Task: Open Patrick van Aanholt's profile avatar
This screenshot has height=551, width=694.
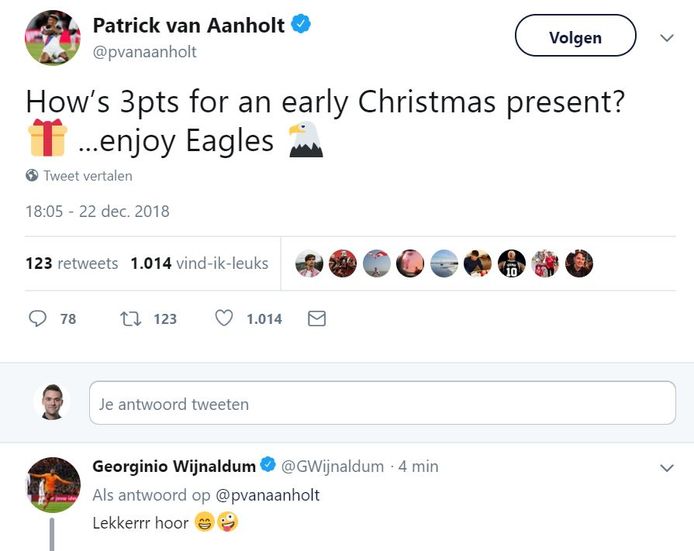Action: click(x=52, y=38)
